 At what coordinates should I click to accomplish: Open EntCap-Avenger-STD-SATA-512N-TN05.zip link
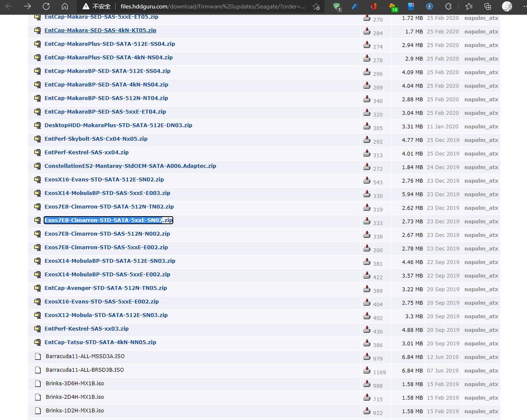[106, 288]
